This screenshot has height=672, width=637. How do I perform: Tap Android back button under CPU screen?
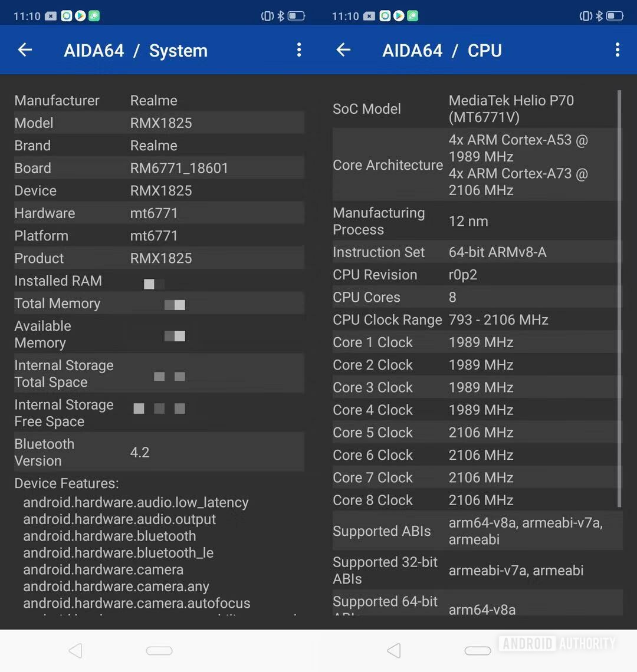tap(394, 651)
